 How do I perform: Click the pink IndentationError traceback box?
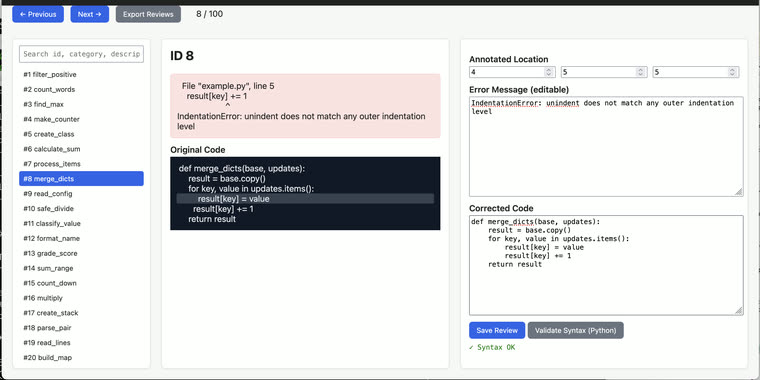pyautogui.click(x=305, y=106)
